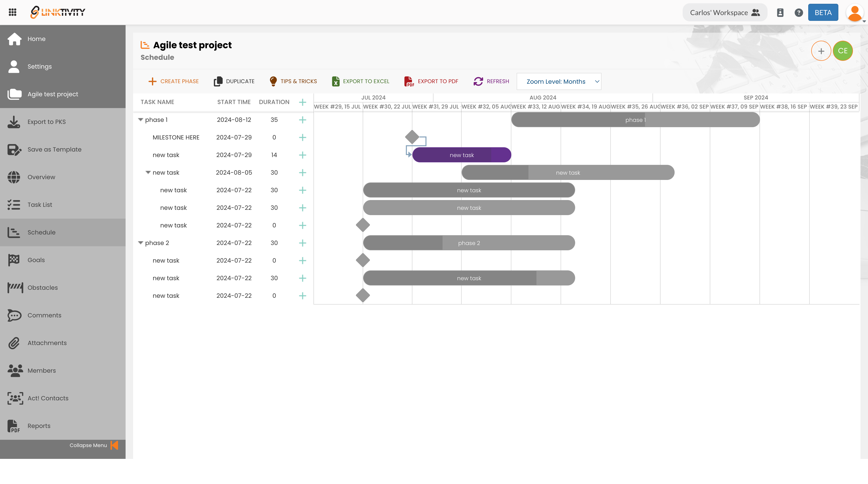Open Obstacles barrier icon
Image resolution: width=868 pixels, height=484 pixels.
[15, 287]
